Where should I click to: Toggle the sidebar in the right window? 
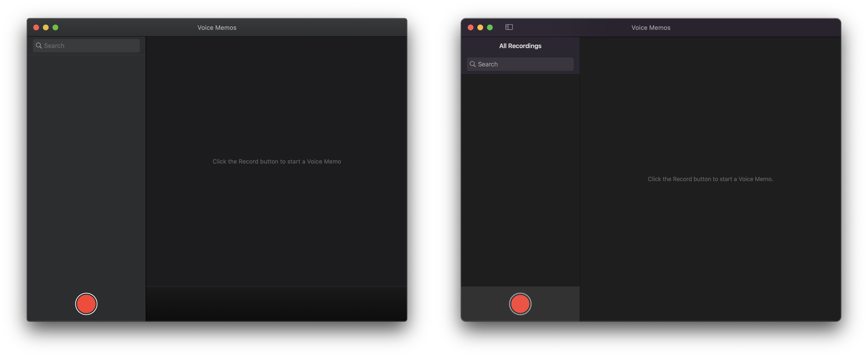(x=509, y=27)
